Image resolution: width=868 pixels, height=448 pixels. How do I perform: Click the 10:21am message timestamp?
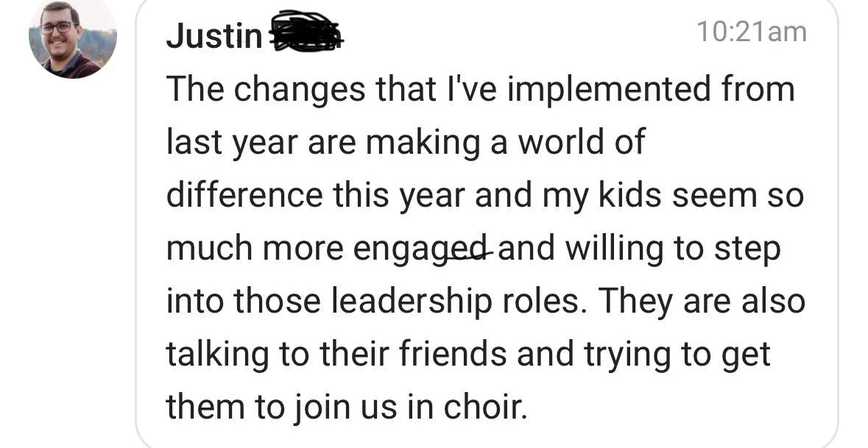click(751, 32)
